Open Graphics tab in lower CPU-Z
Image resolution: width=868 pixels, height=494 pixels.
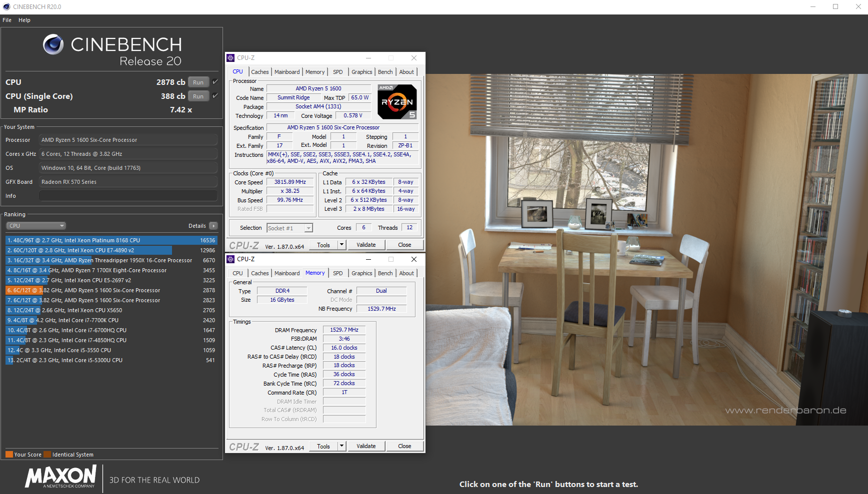pos(362,273)
